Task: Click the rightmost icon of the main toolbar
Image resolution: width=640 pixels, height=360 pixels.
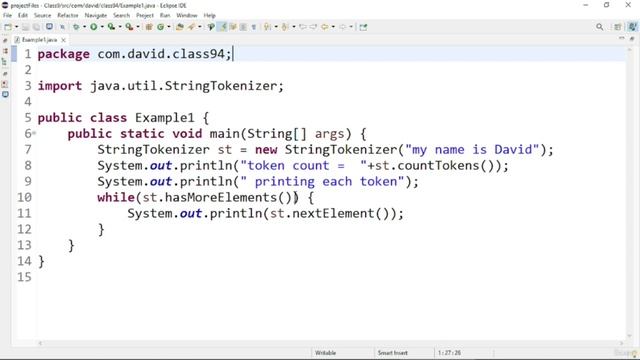Action: point(363,27)
